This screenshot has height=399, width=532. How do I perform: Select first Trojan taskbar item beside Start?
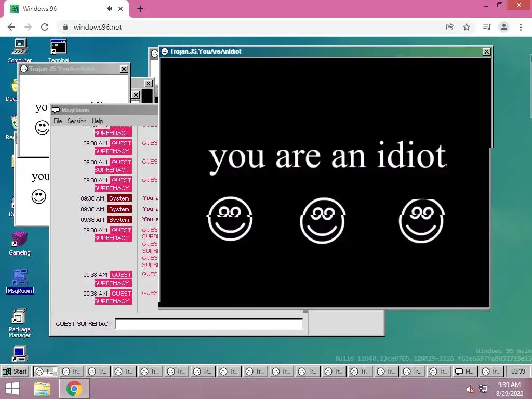click(x=45, y=371)
